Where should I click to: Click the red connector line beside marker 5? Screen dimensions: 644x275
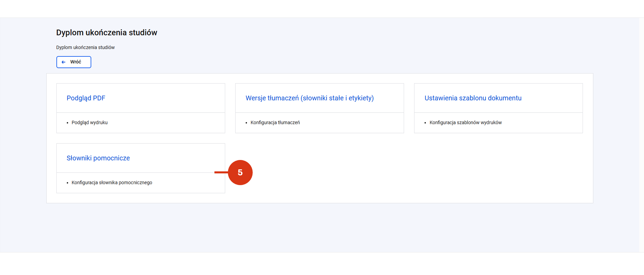tap(221, 172)
